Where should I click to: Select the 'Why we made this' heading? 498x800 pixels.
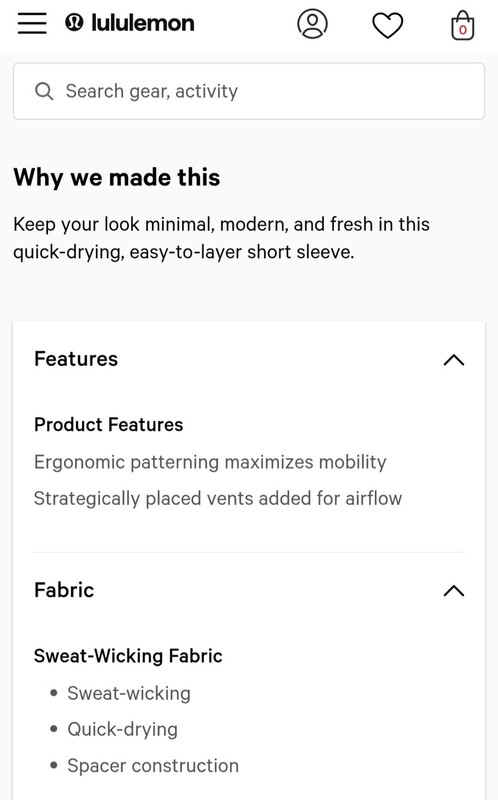[117, 178]
